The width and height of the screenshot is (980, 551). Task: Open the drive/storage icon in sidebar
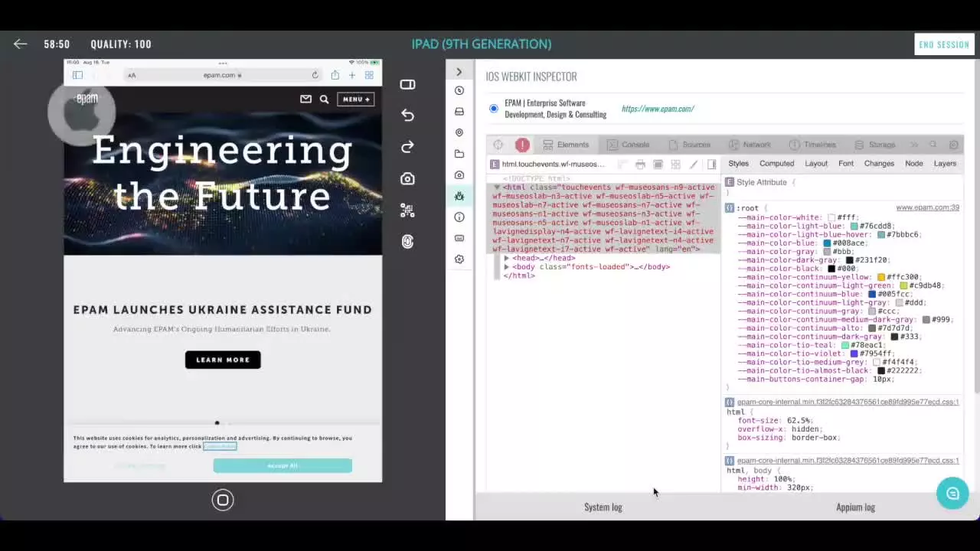click(x=459, y=112)
